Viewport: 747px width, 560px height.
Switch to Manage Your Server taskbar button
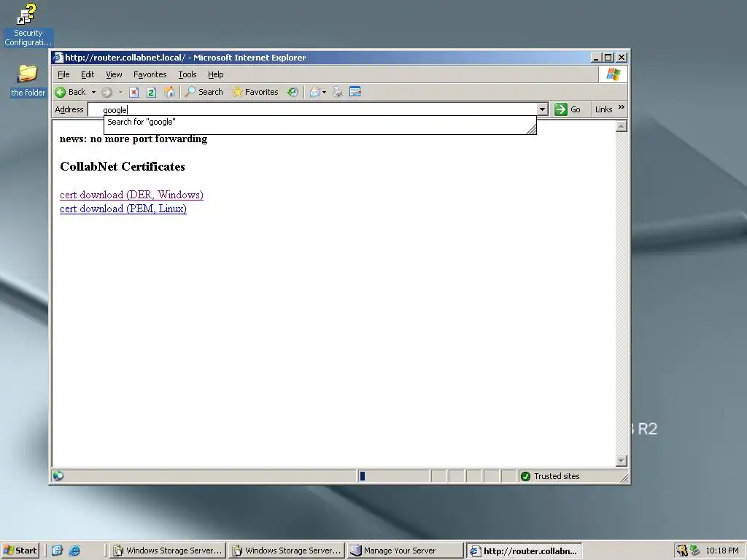[x=405, y=551]
